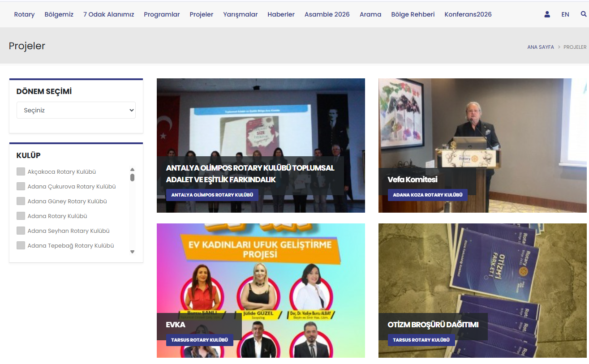Viewport: 589px width, 364px height.
Task: Open the user account icon
Action: point(547,14)
